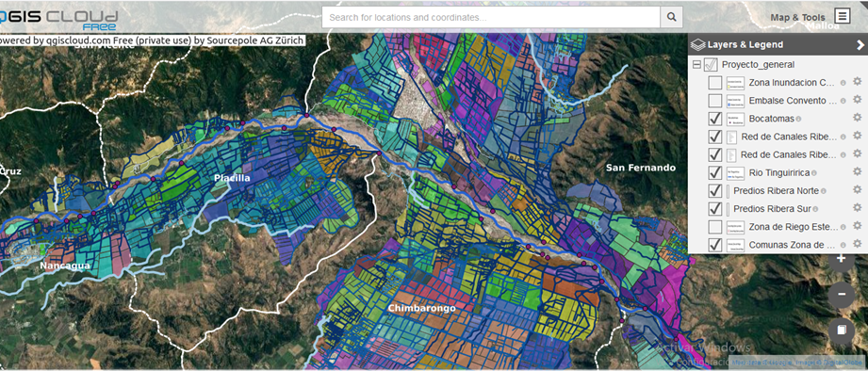Click the round copy button below zoom controls
Viewport: 868px width, 371px height.
click(x=842, y=331)
